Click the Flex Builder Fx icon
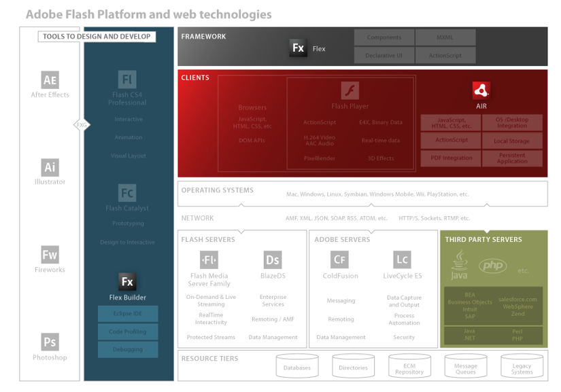 [127, 282]
